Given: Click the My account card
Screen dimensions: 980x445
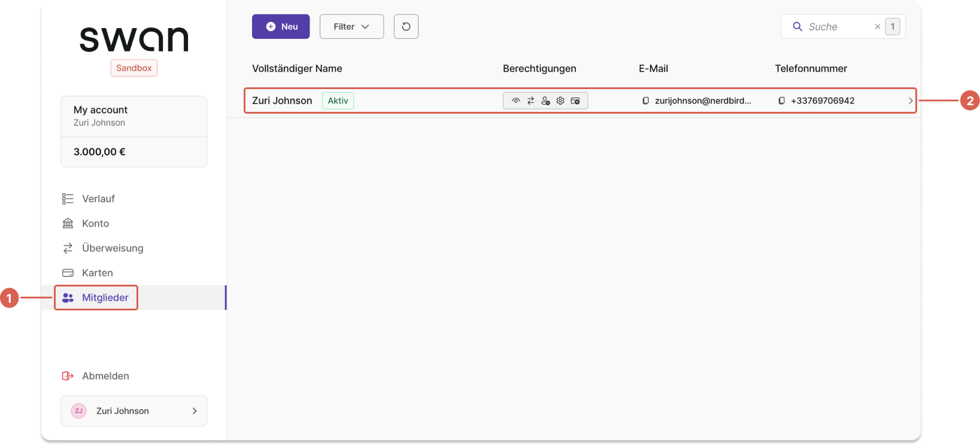Looking at the screenshot, I should click(x=134, y=116).
